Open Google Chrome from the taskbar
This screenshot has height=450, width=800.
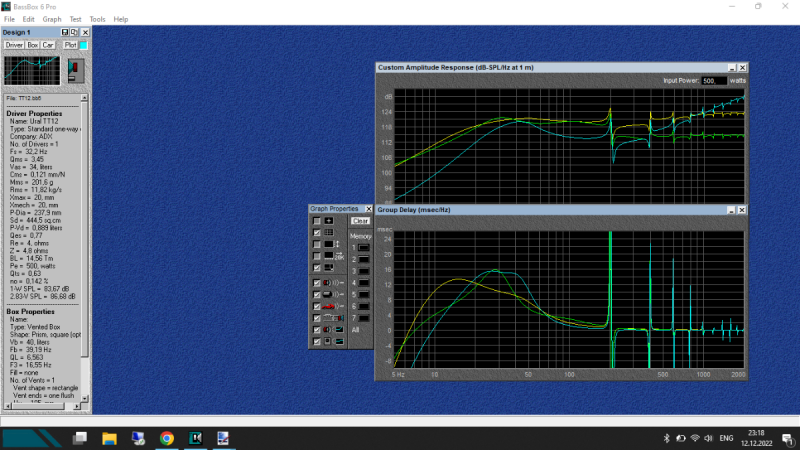point(166,438)
